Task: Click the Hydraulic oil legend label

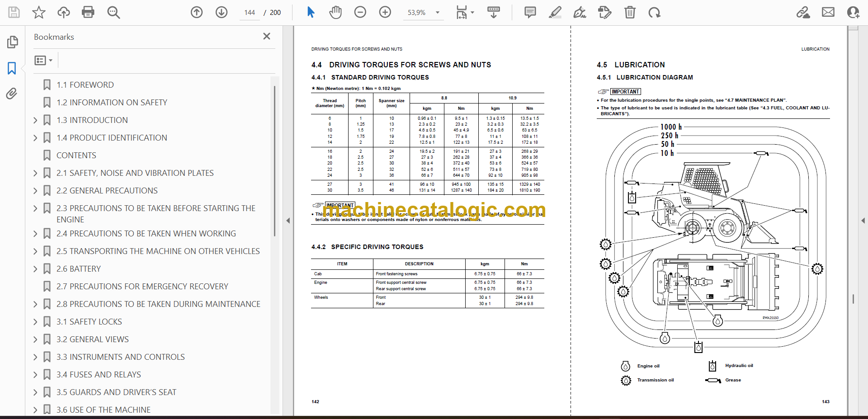Action: point(739,366)
